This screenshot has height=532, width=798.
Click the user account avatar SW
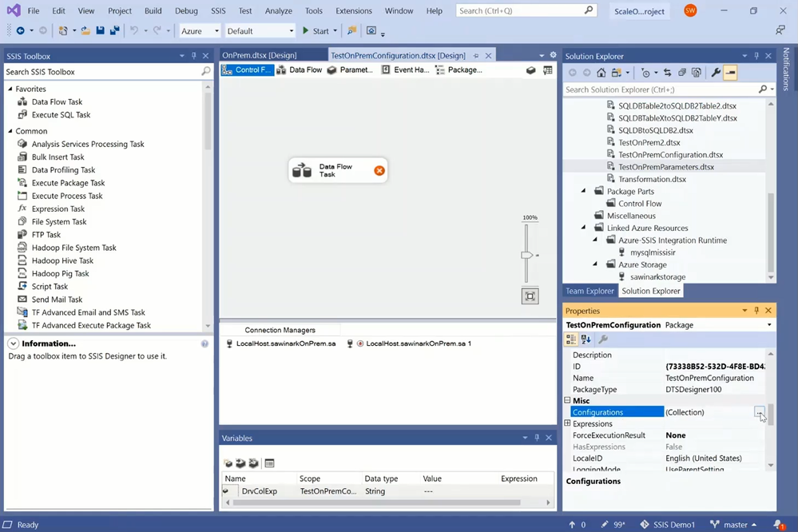[x=690, y=10]
